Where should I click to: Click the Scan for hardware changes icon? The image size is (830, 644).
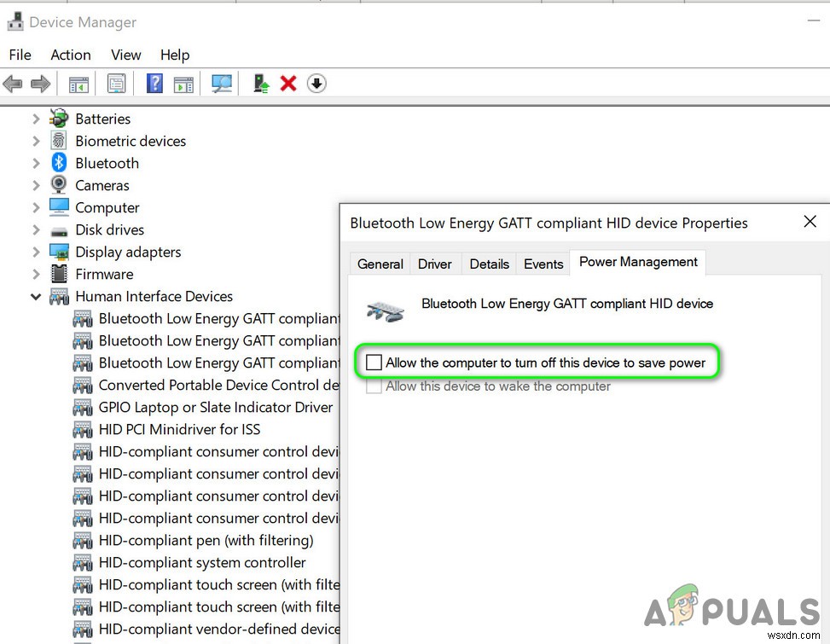(x=222, y=83)
